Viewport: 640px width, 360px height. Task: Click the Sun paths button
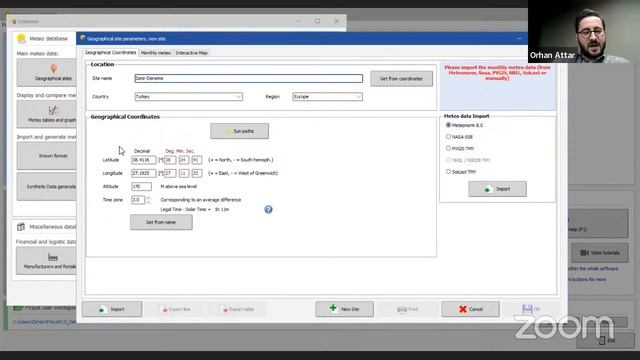240,131
